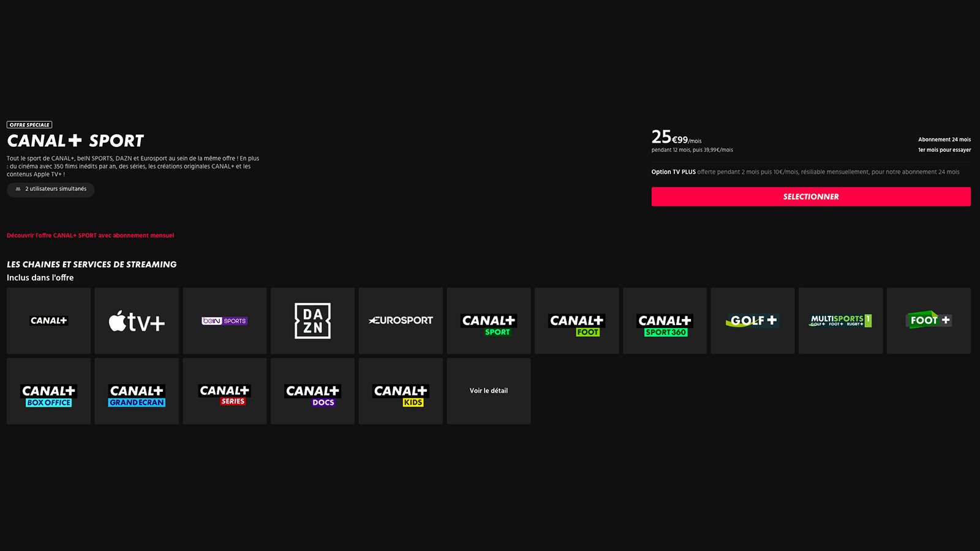Select the Foot+ channel tile
The height and width of the screenshot is (551, 980).
tap(929, 321)
